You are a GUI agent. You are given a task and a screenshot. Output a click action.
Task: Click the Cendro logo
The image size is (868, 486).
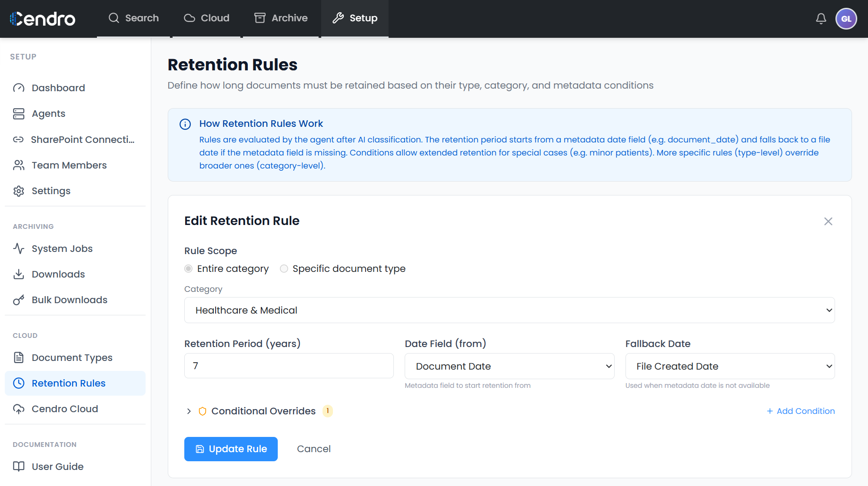[x=42, y=19]
